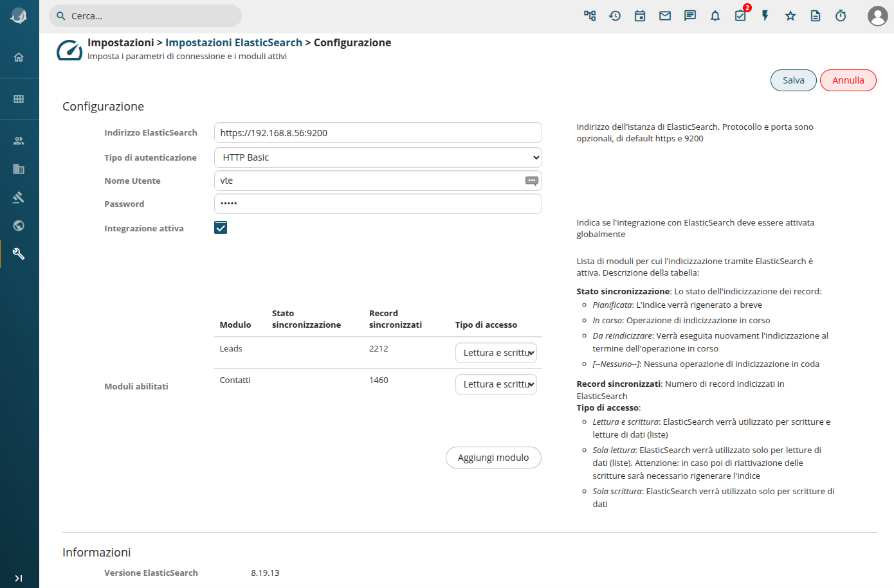Open the people icon in sidebar
Screen dimensions: 894x588
click(x=19, y=141)
